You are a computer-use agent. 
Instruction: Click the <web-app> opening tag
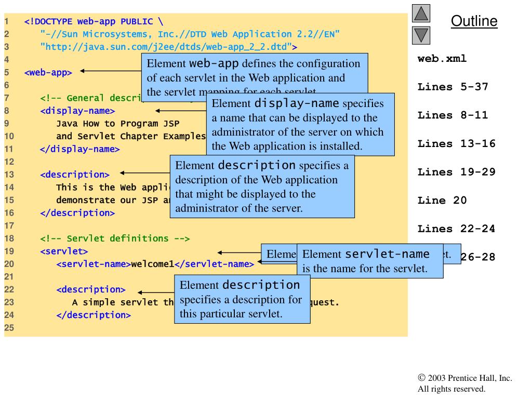point(48,73)
